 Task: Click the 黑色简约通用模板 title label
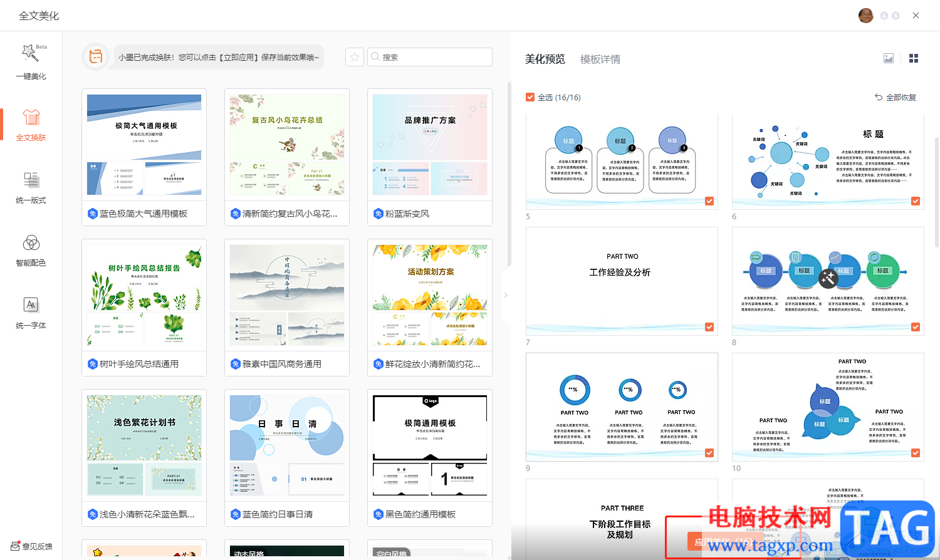pos(420,514)
